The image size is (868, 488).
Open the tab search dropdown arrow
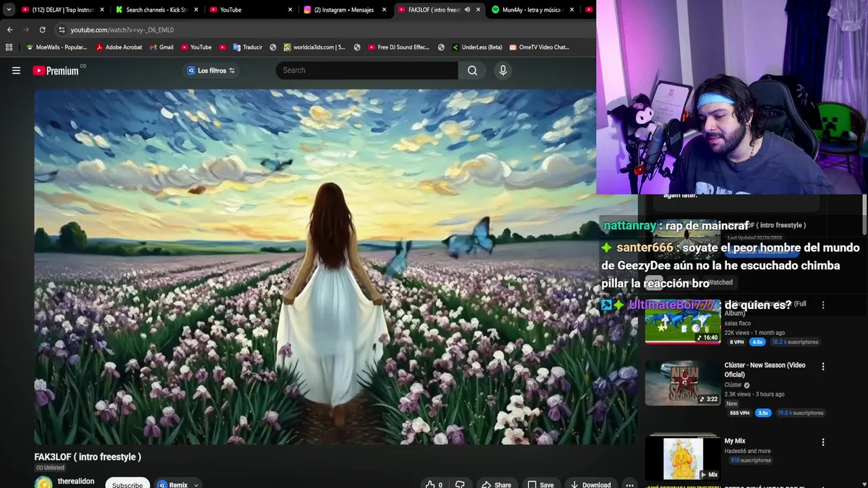coord(9,9)
